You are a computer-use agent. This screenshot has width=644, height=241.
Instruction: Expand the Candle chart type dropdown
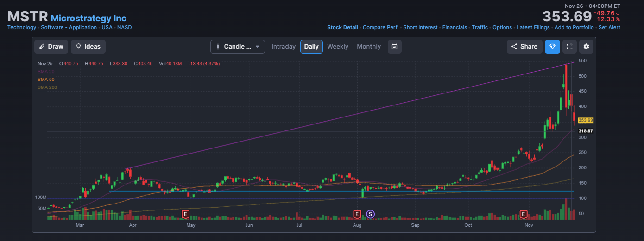pyautogui.click(x=238, y=47)
